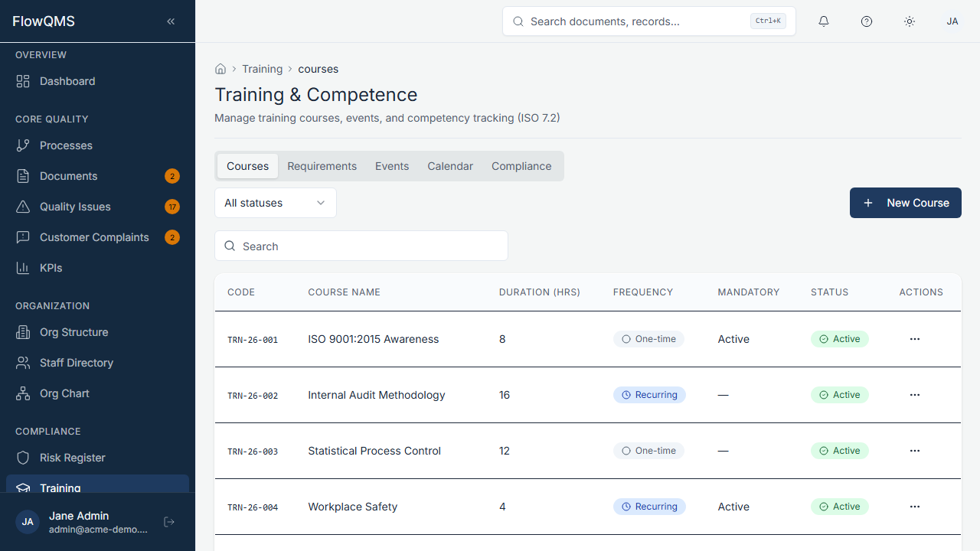Select the Quality Issues sidebar icon
The image size is (980, 551).
pyautogui.click(x=24, y=207)
